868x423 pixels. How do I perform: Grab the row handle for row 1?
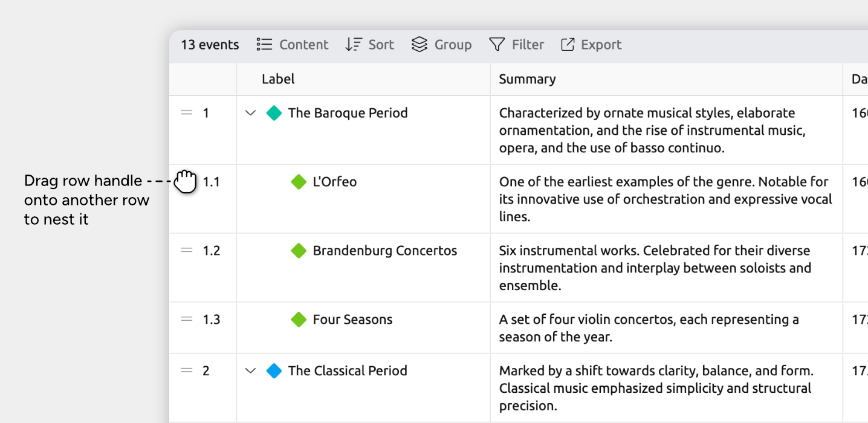pyautogui.click(x=187, y=112)
